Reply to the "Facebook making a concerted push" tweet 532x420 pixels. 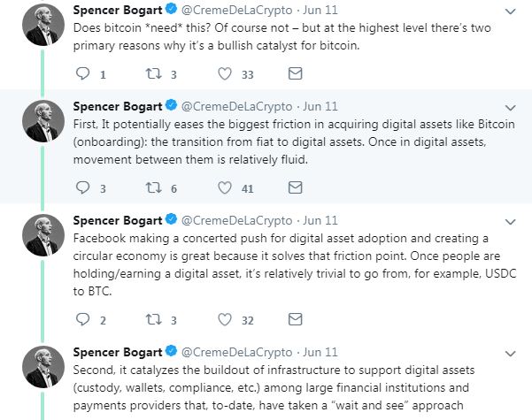pyautogui.click(x=84, y=320)
